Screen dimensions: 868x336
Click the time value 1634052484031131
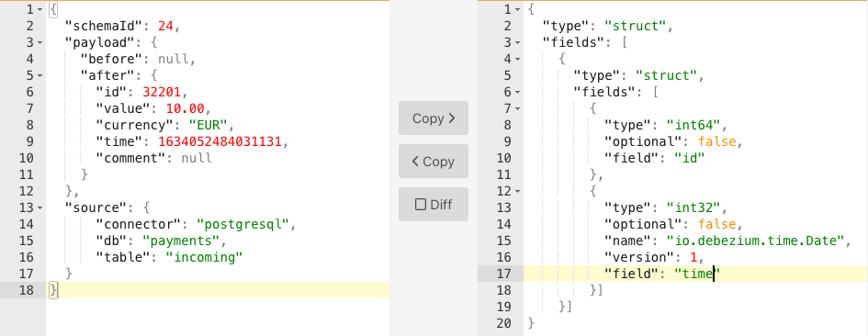tap(220, 141)
